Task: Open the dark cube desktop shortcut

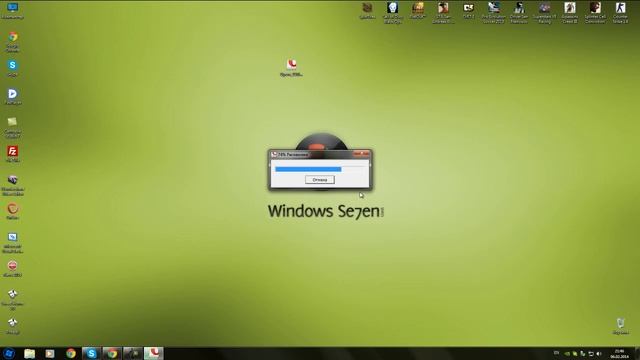Action: (x=13, y=185)
